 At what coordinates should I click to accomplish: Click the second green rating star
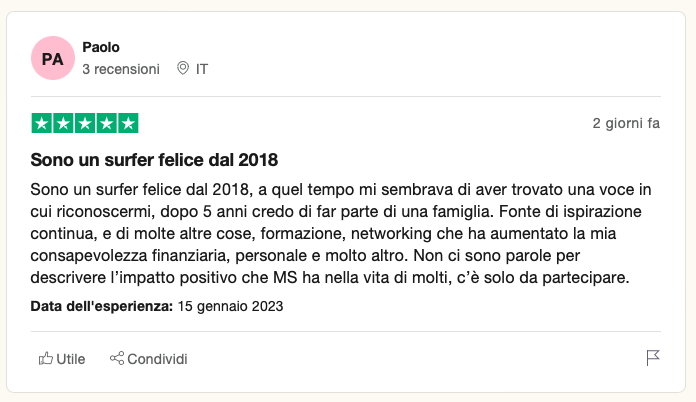pos(64,123)
